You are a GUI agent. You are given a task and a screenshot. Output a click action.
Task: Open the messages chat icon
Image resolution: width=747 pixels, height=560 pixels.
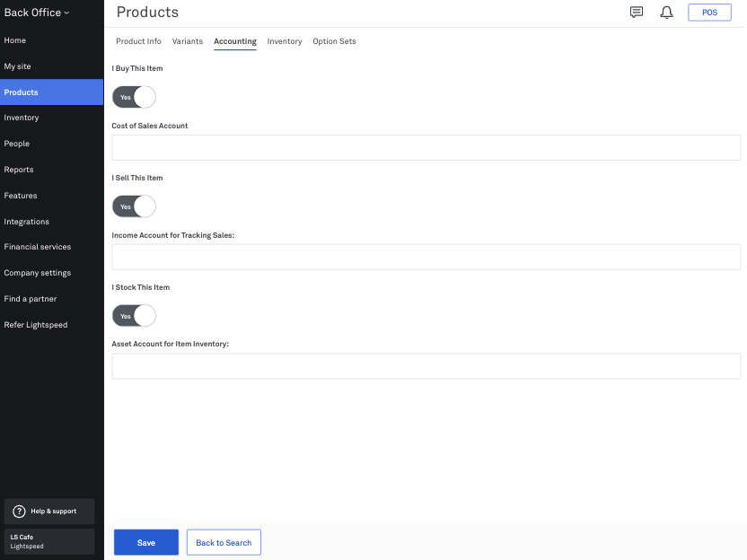pyautogui.click(x=636, y=13)
